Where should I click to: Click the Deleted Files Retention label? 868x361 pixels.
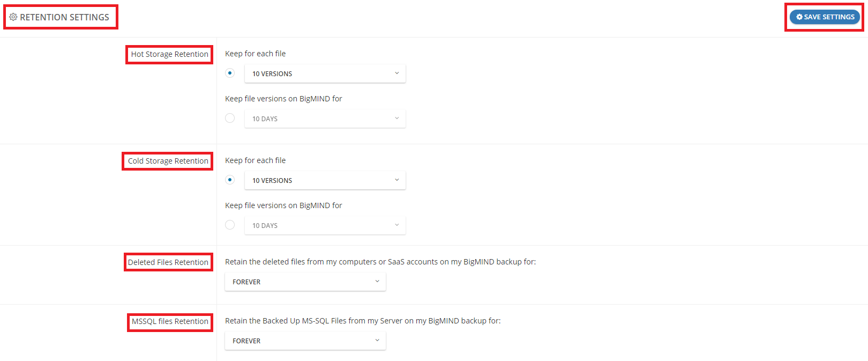[x=168, y=262]
